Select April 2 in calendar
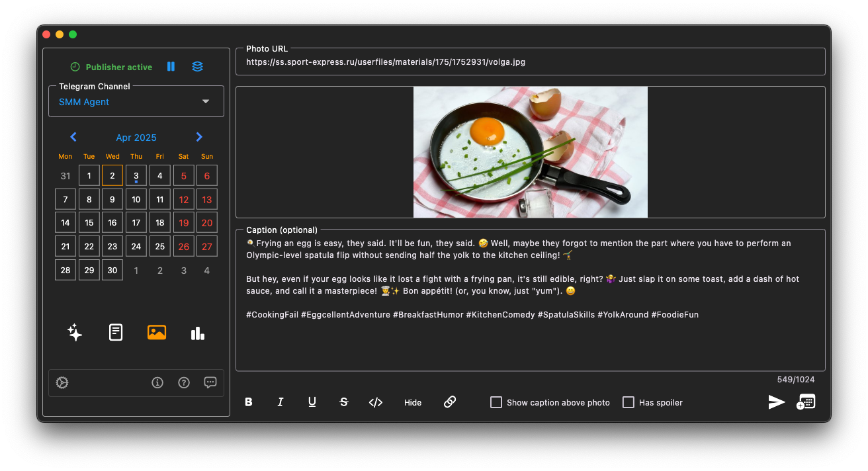This screenshot has width=868, height=471. 112,176
